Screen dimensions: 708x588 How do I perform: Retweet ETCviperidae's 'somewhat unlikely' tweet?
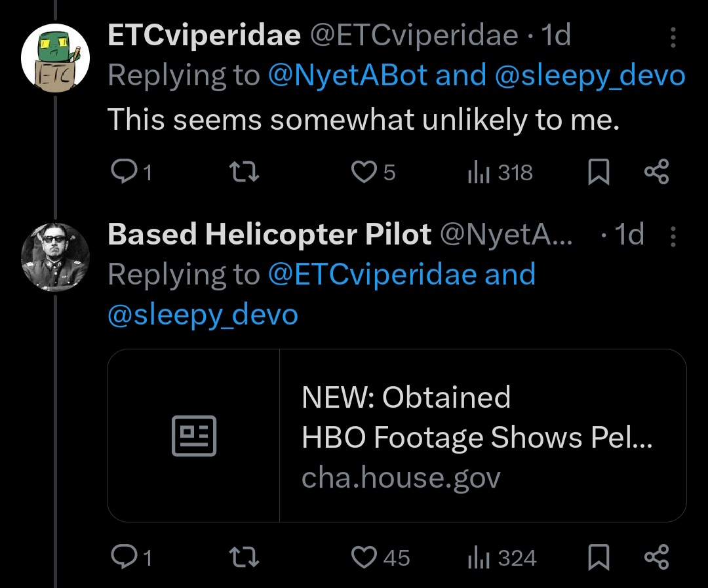point(244,172)
